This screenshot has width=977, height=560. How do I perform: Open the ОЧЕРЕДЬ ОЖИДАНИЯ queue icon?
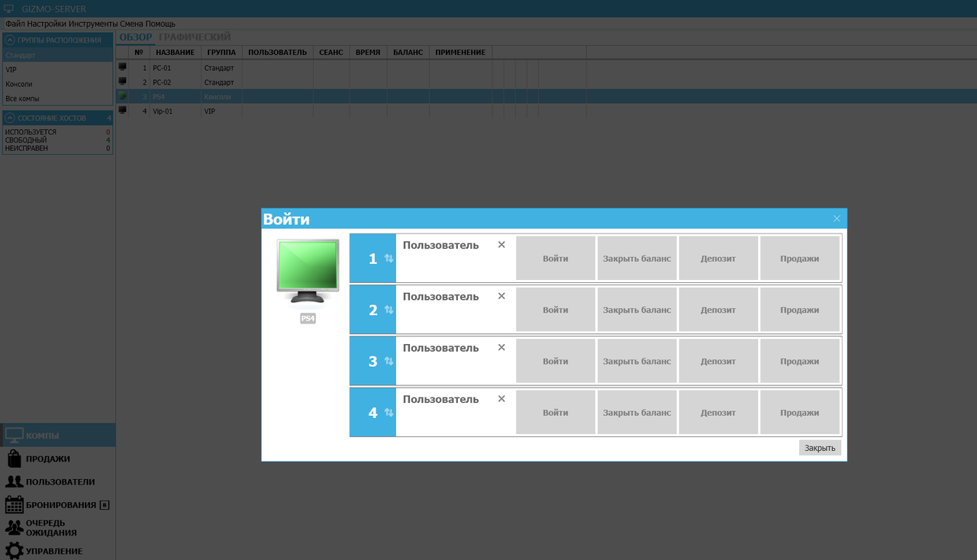[14, 527]
